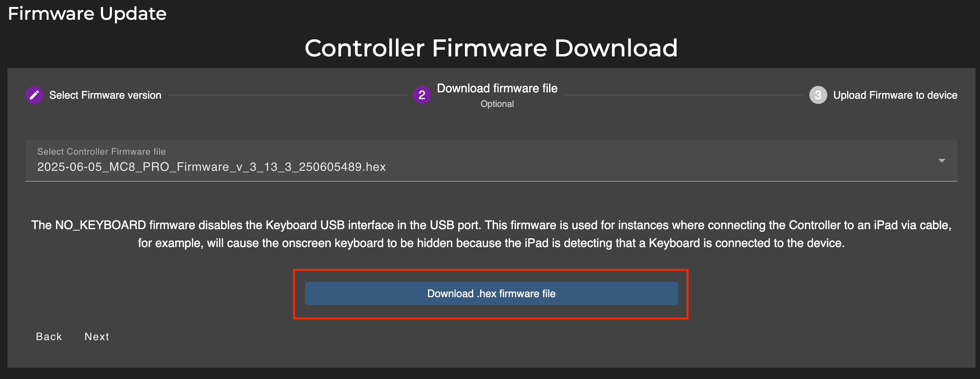Image resolution: width=980 pixels, height=379 pixels.
Task: Click the word NO_KEYBOARD in the description
Action: [x=100, y=225]
